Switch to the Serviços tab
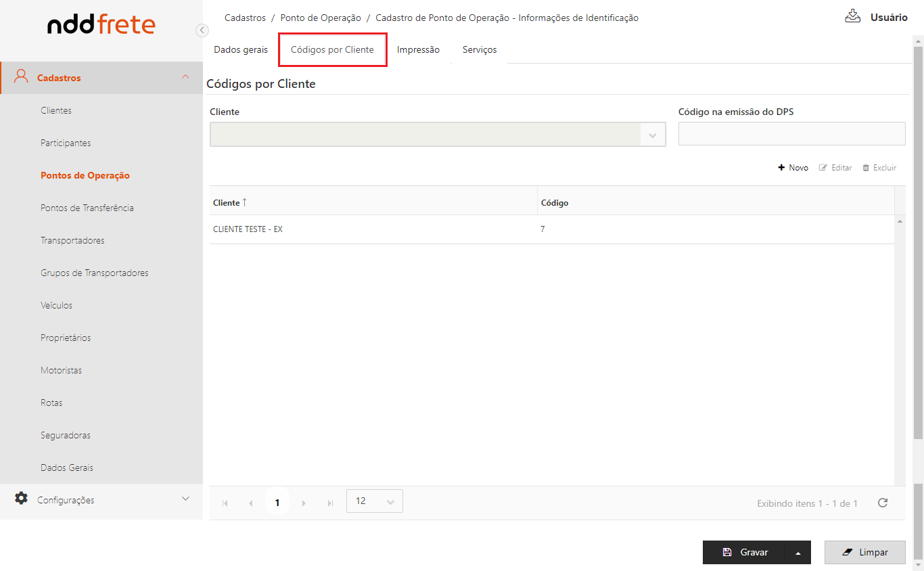The height and width of the screenshot is (571, 924). pyautogui.click(x=480, y=50)
